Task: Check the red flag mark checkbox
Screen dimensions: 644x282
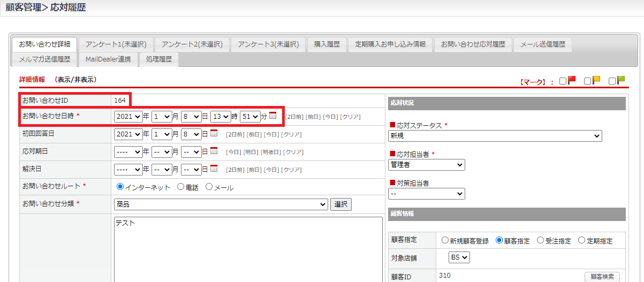Action: click(563, 81)
